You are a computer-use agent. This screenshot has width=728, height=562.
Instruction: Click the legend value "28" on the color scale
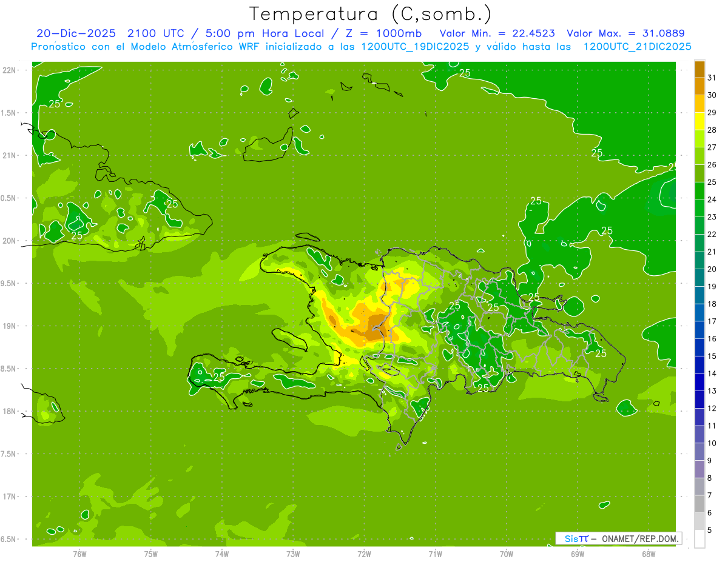pos(712,130)
